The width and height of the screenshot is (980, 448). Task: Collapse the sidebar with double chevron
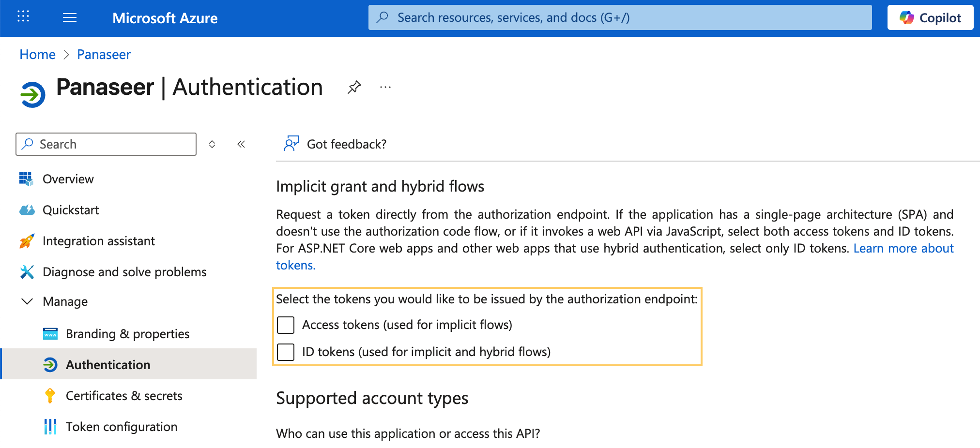tap(241, 144)
